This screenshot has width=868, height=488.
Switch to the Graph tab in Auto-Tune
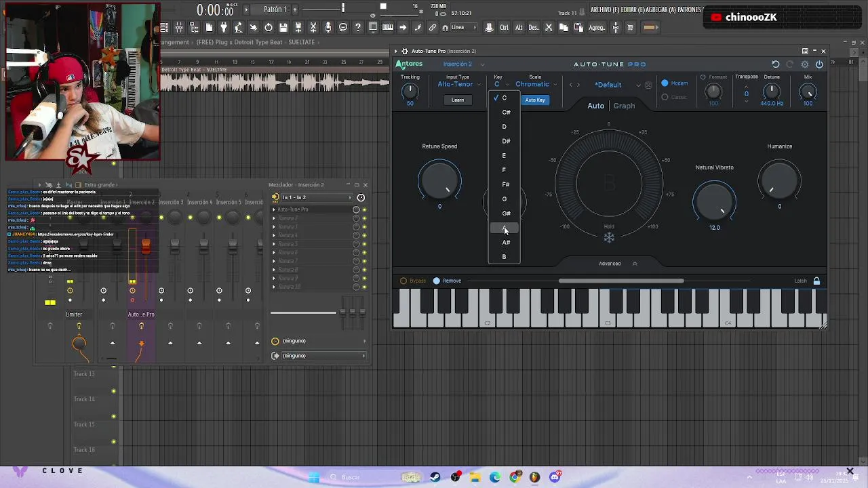point(624,106)
